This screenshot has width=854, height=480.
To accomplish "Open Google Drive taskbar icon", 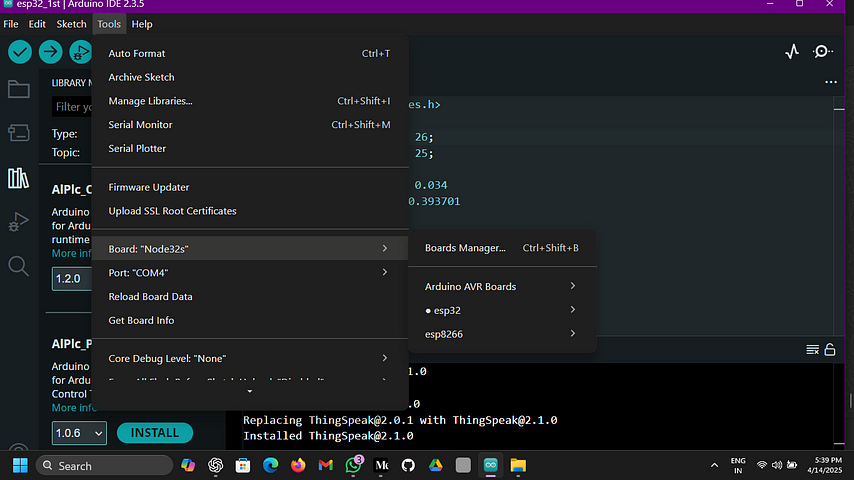I will 436,465.
